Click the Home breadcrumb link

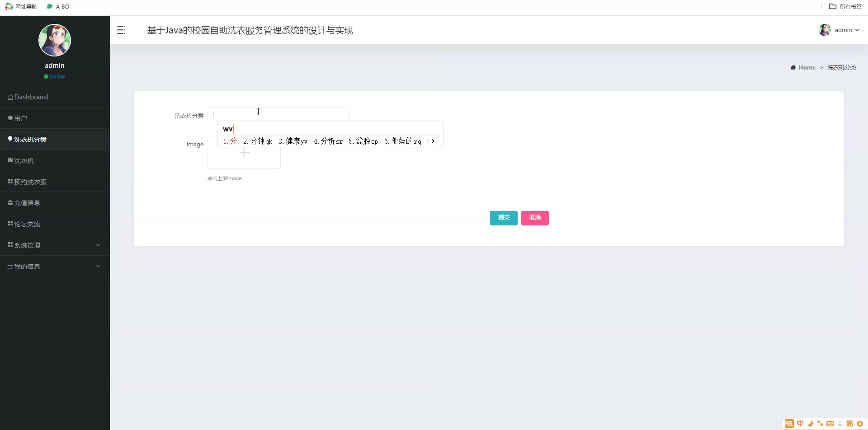click(x=807, y=67)
